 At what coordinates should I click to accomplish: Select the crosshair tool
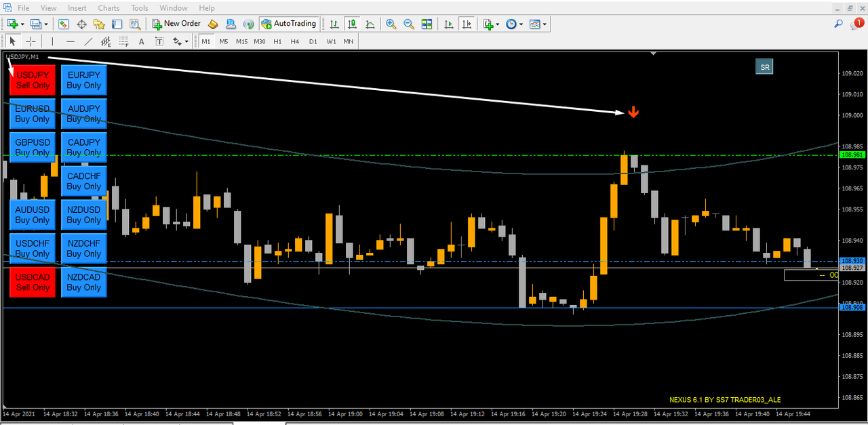point(31,41)
